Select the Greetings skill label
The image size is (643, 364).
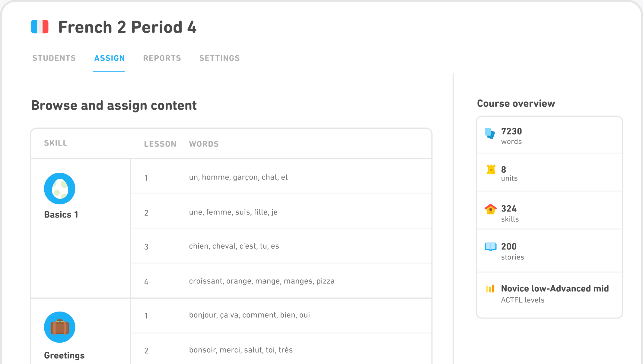tap(64, 355)
